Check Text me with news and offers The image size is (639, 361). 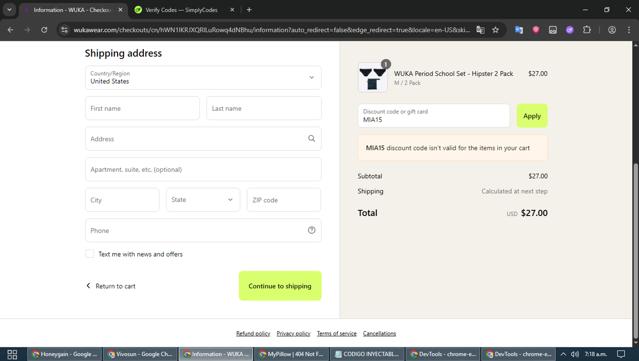pos(90,254)
